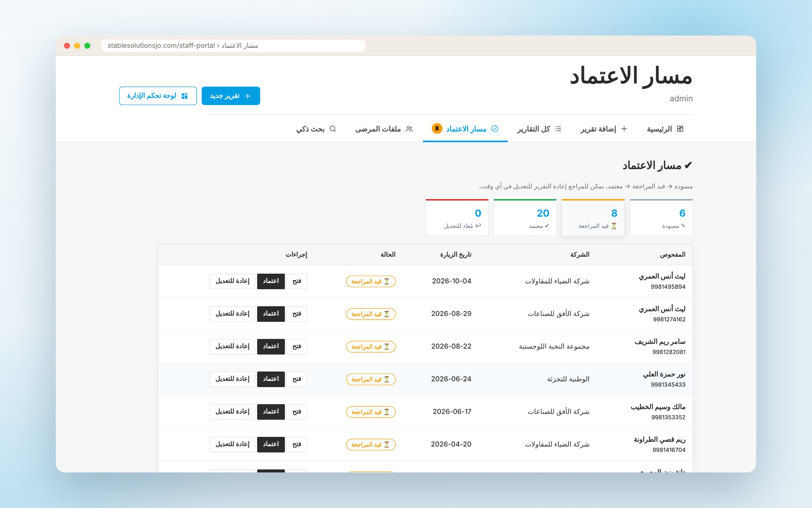Click the plus icon in تقرير جديد button
812x508 pixels.
(248, 96)
